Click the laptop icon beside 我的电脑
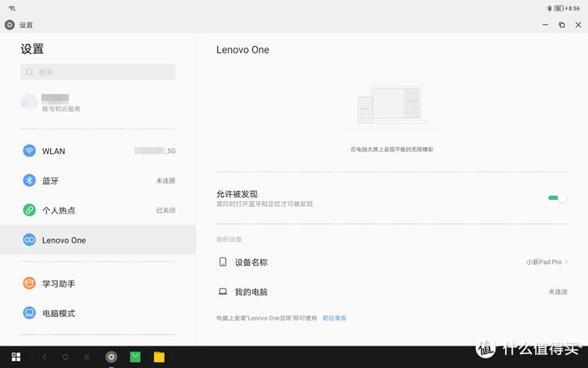 tap(223, 292)
